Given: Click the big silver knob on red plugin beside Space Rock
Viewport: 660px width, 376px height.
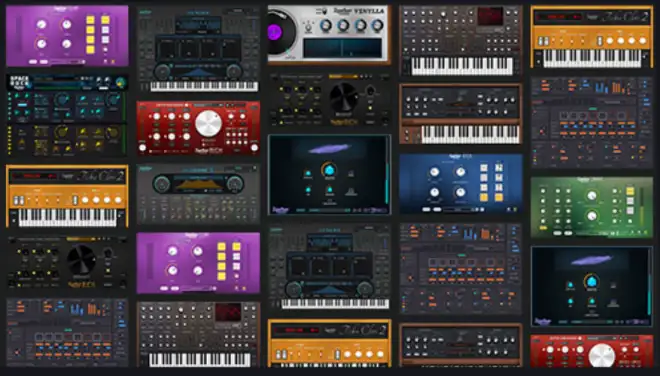Looking at the screenshot, I should (209, 124).
